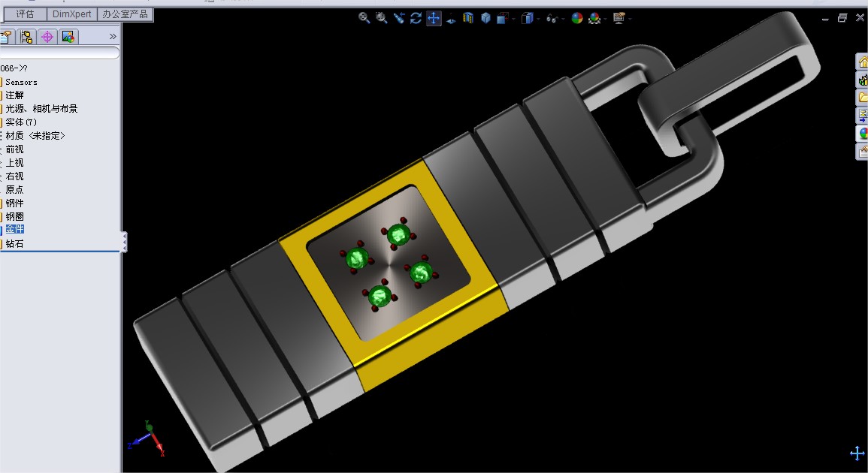Click the feature panel collapse handle

(124, 242)
